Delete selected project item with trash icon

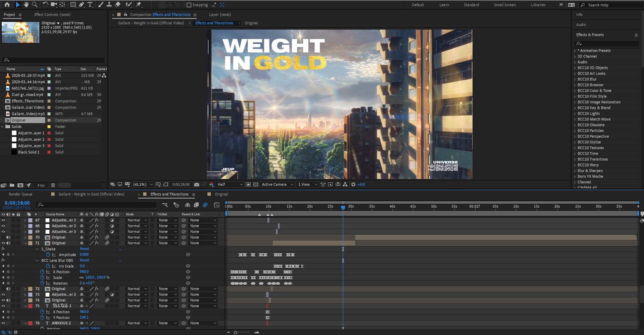(x=53, y=185)
